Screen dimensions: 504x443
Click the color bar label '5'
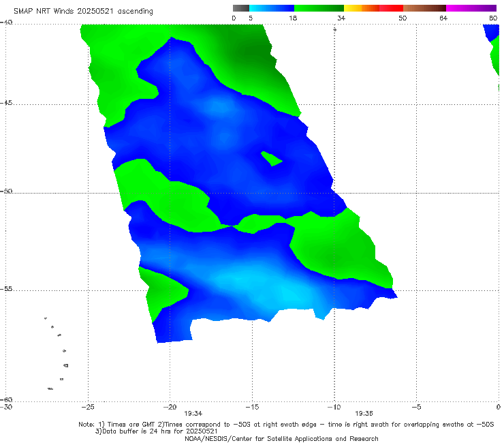coord(251,18)
